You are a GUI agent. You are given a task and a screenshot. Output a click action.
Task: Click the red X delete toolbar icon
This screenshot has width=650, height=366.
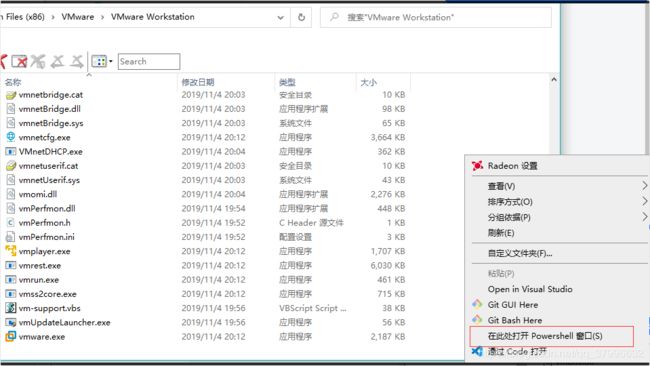click(19, 62)
